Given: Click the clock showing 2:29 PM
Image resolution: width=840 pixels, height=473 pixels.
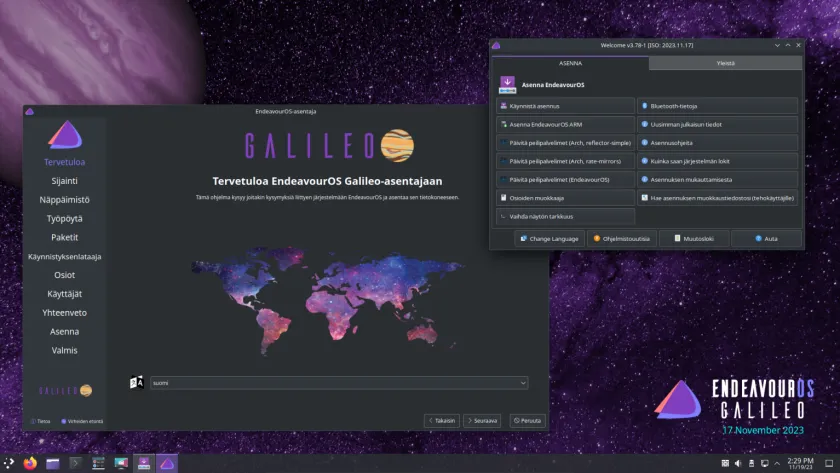Looking at the screenshot, I should tap(800, 463).
